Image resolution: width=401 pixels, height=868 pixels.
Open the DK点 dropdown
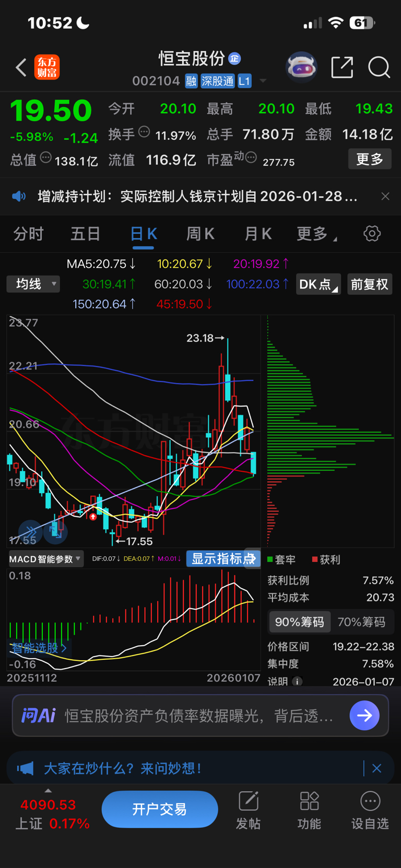pyautogui.click(x=319, y=284)
